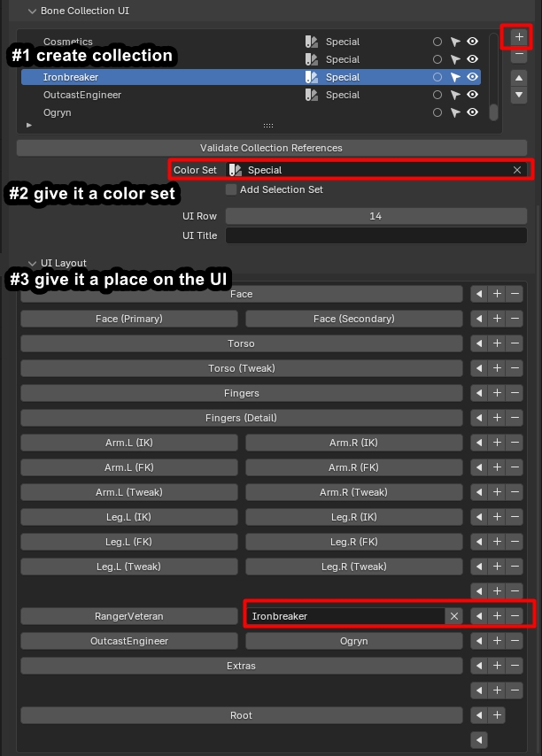
Task: Click select arrow on OutcastEngineer row
Action: click(x=479, y=641)
